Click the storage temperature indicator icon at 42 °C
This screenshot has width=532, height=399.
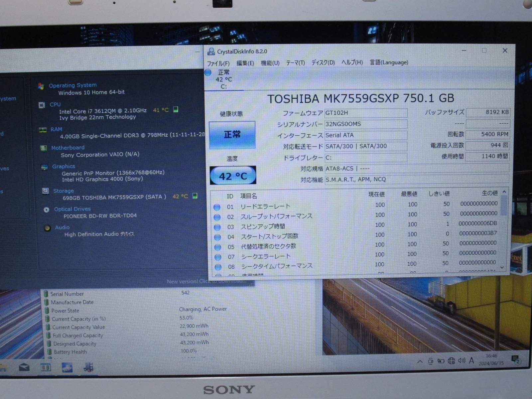[195, 196]
